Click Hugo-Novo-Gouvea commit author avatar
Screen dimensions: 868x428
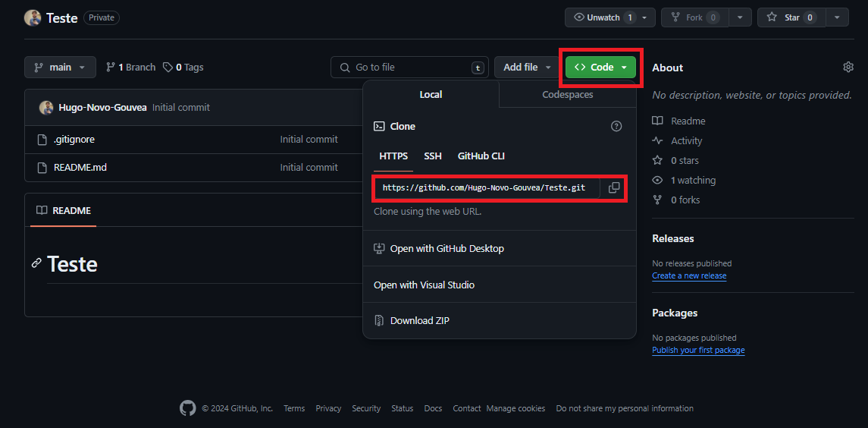point(47,108)
